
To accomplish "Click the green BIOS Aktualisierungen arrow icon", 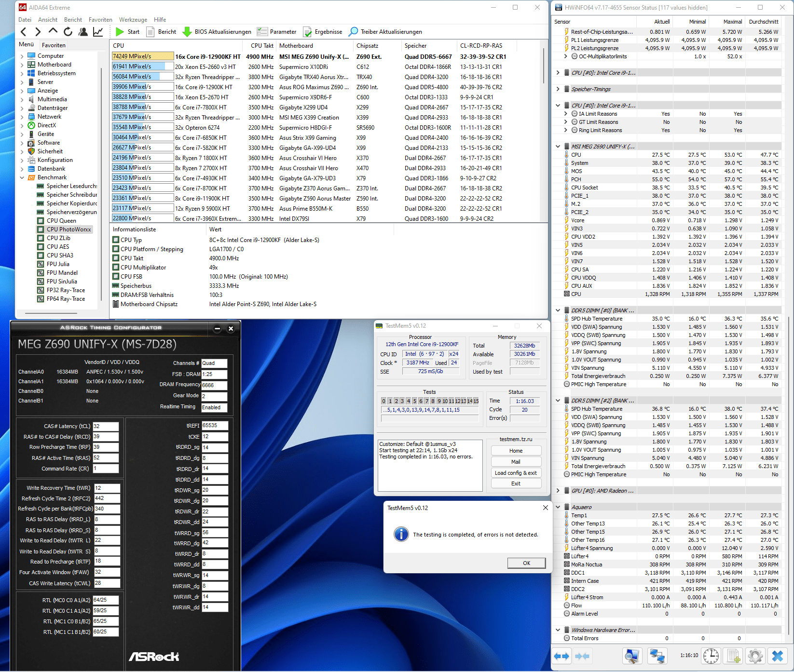I will click(x=187, y=32).
